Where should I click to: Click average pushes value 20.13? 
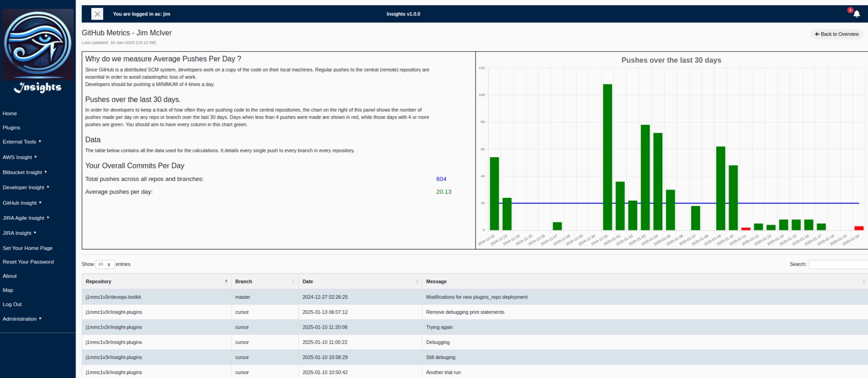point(444,192)
